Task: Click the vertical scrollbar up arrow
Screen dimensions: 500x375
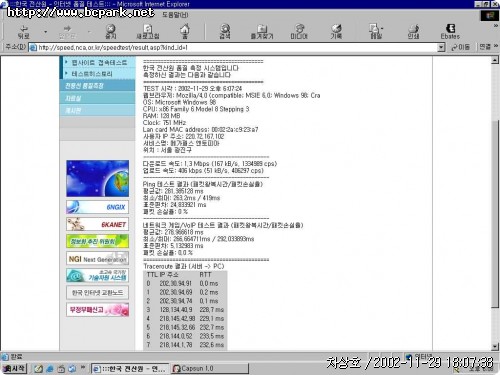Action: coord(495,60)
